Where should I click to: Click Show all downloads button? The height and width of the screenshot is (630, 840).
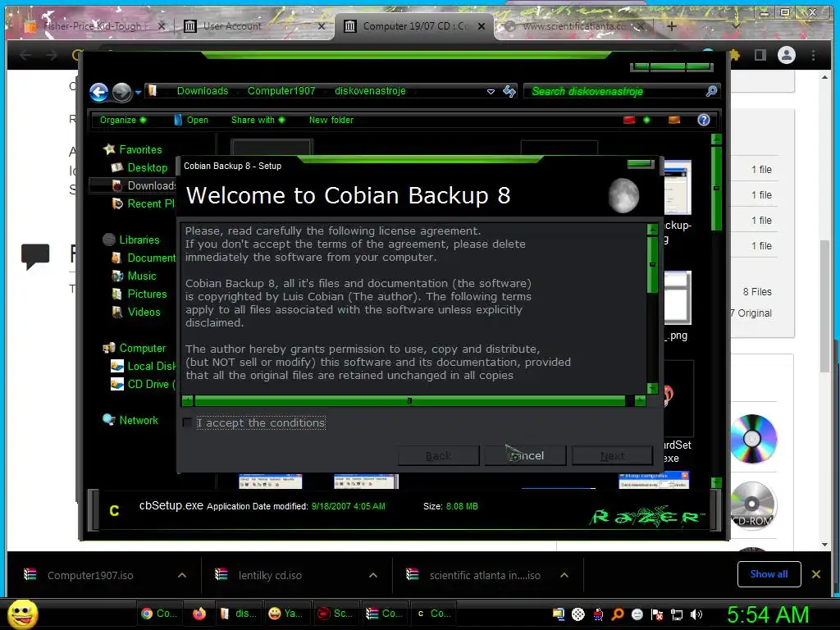[x=769, y=574]
